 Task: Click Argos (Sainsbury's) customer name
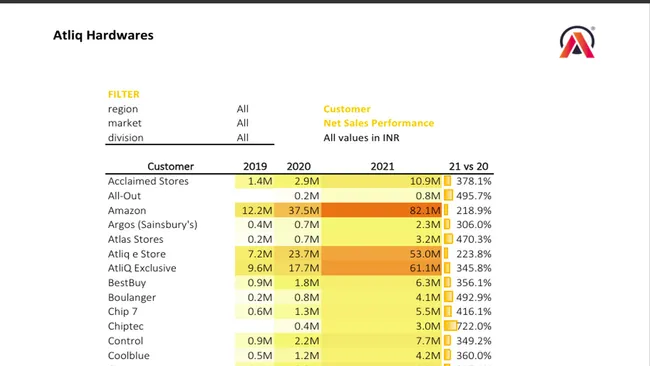[153, 225]
